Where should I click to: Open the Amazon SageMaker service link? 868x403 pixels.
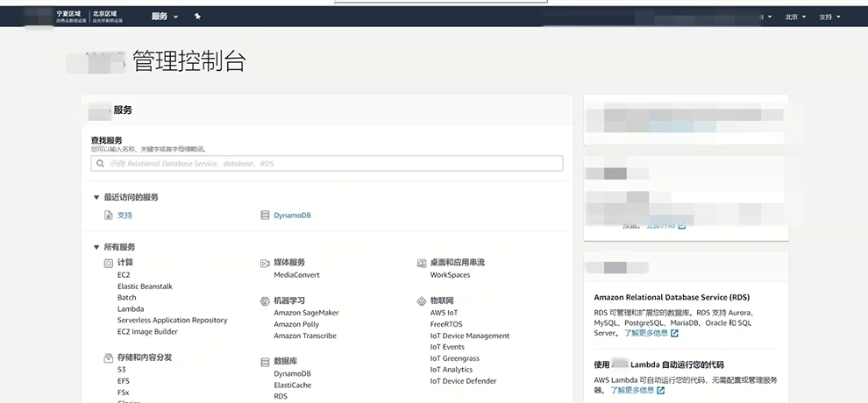click(306, 313)
